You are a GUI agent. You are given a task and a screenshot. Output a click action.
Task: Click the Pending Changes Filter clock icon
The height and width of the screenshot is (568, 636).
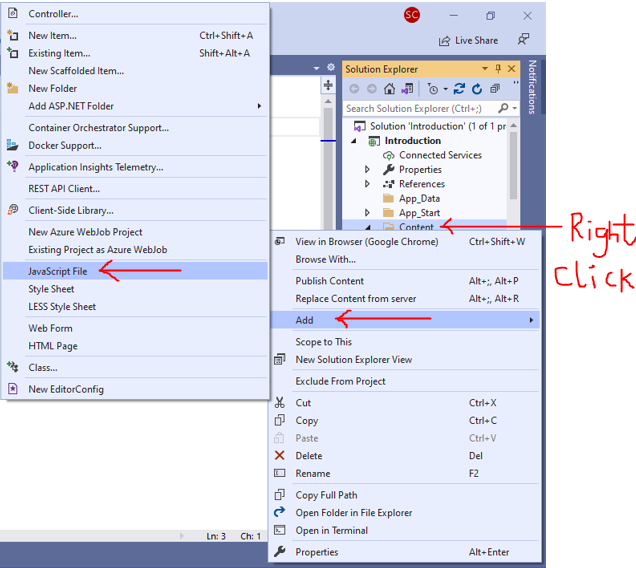click(x=433, y=88)
